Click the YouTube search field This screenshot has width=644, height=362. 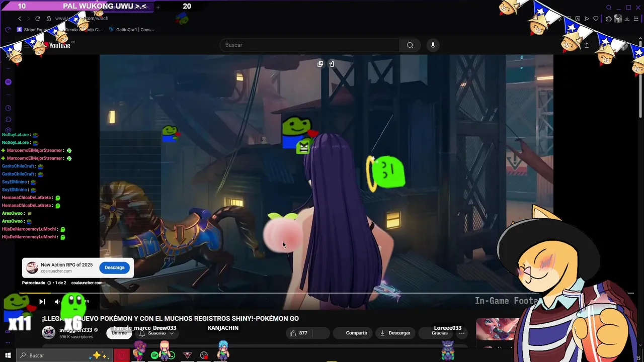click(x=309, y=45)
